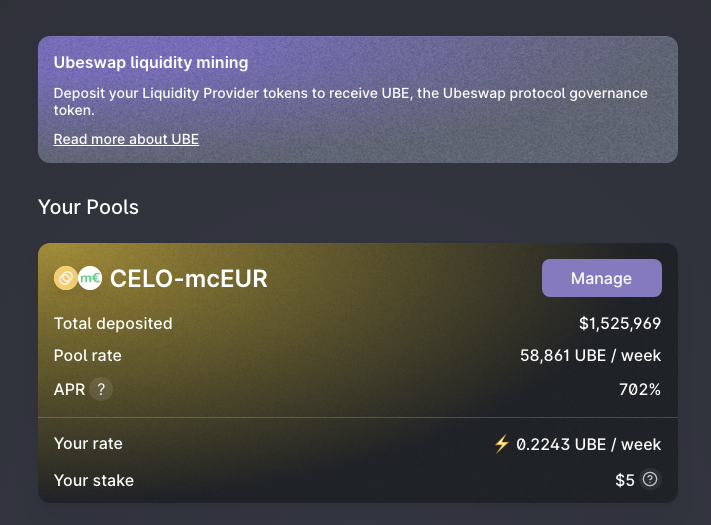The width and height of the screenshot is (711, 525).
Task: Select the $1,525,969 total deposited value
Action: coord(619,323)
